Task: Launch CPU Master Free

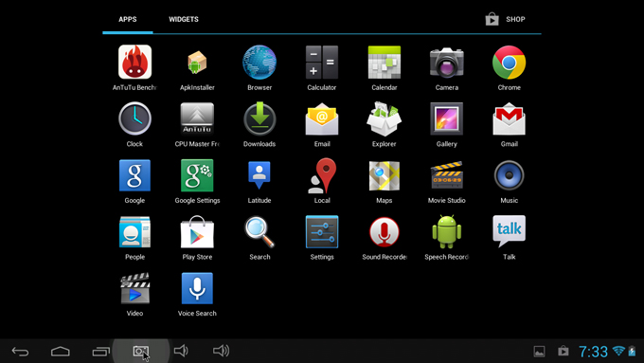Action: [197, 118]
